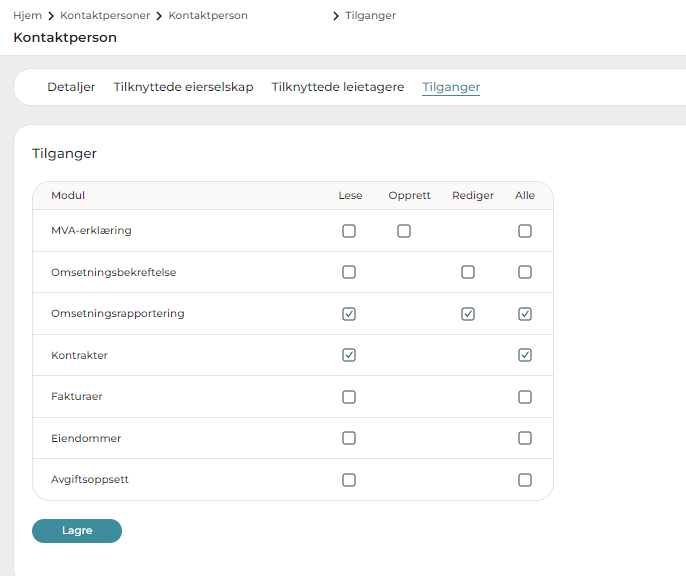
Task: Check MVA-erklæring Alle checkbox
Action: pos(525,231)
